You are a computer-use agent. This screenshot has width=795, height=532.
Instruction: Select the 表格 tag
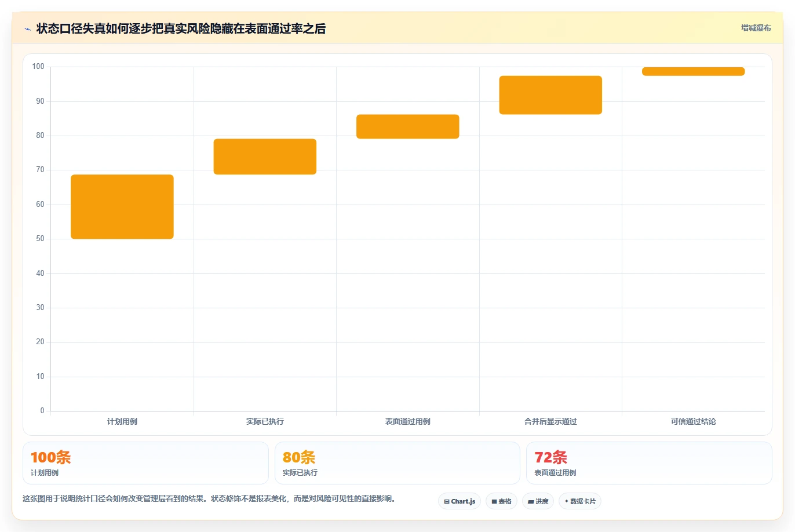[x=501, y=501]
